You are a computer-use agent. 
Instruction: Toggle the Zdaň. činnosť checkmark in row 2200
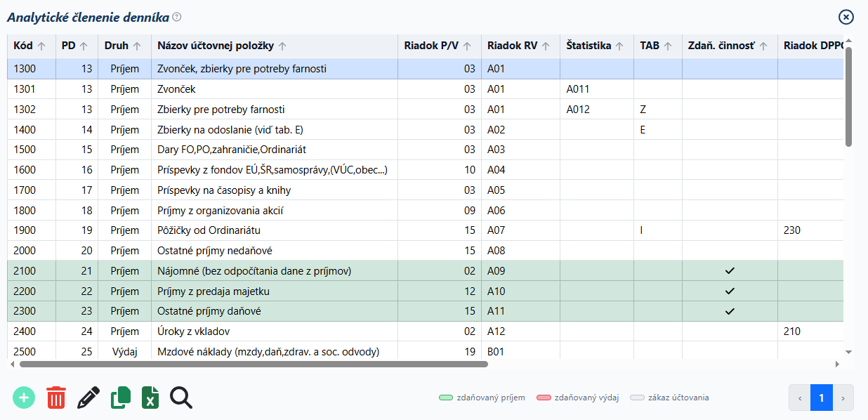(730, 291)
